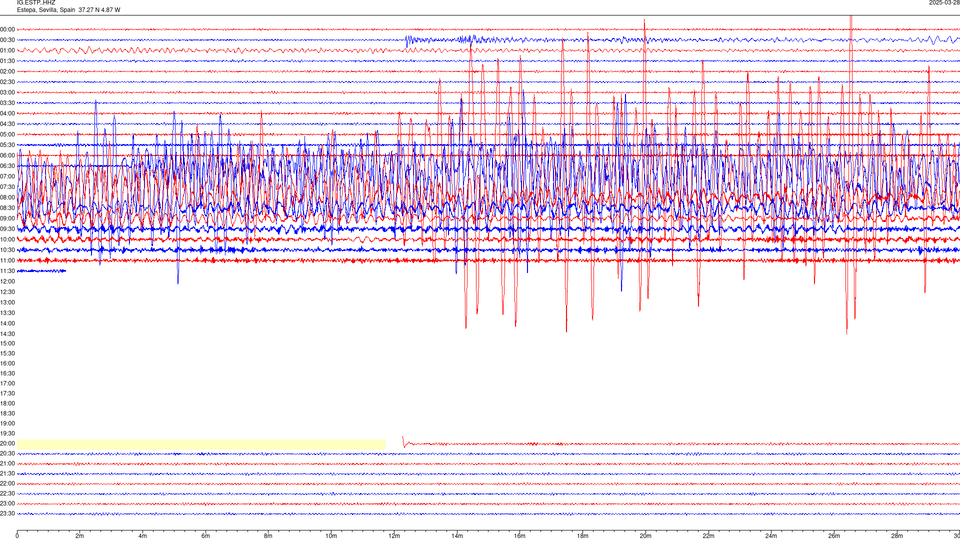
Task: Select the 14:30 time row label
Action: [x=7, y=334]
